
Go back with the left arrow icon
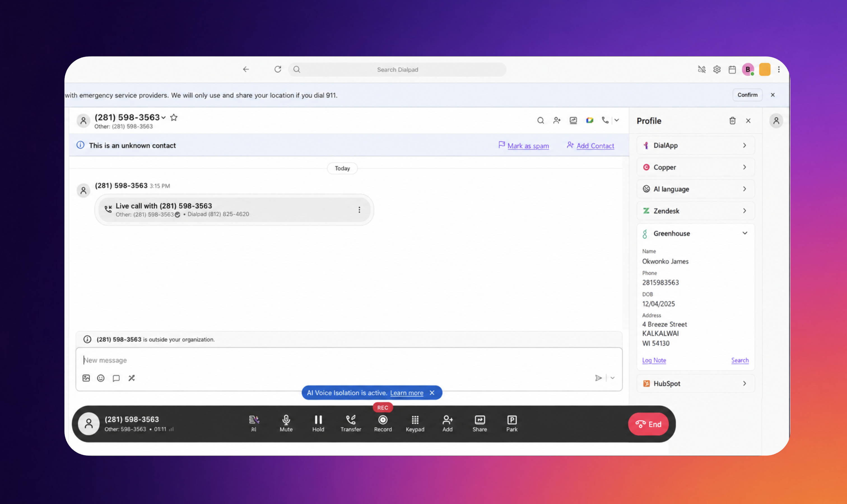246,69
